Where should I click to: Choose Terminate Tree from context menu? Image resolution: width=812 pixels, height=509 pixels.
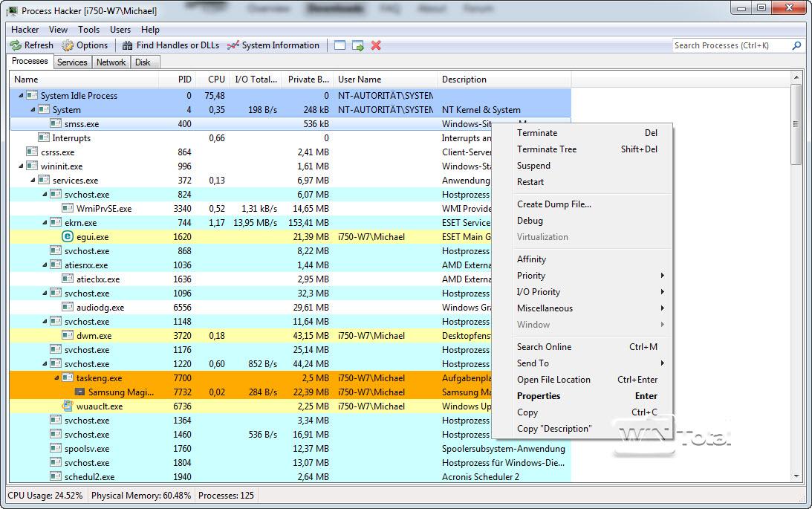547,149
